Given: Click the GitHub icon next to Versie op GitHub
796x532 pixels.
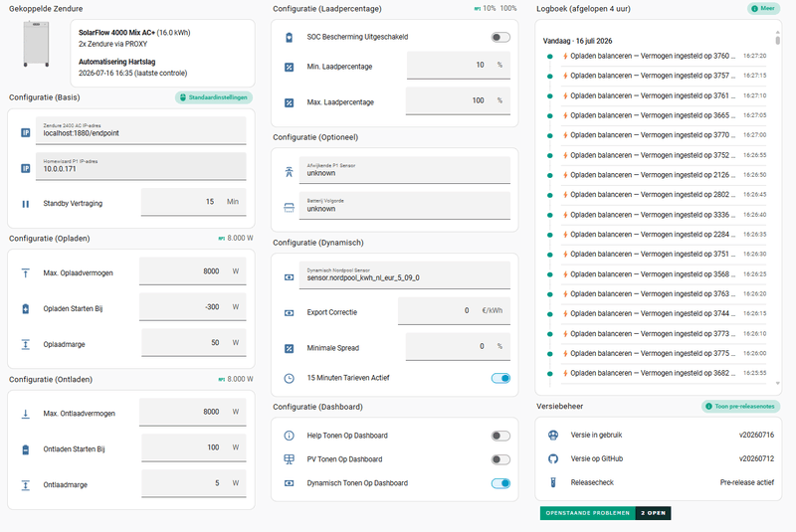Looking at the screenshot, I should point(553,459).
